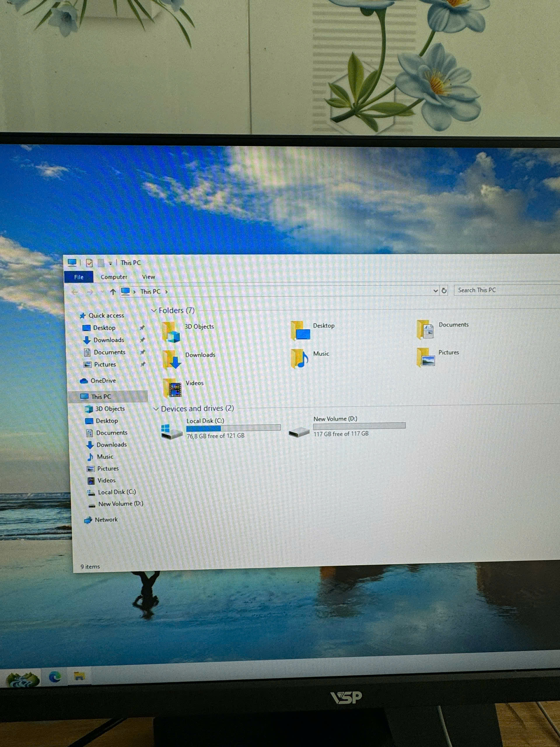Open the Documents folder icon in Folders
560x747 pixels.
(x=425, y=329)
